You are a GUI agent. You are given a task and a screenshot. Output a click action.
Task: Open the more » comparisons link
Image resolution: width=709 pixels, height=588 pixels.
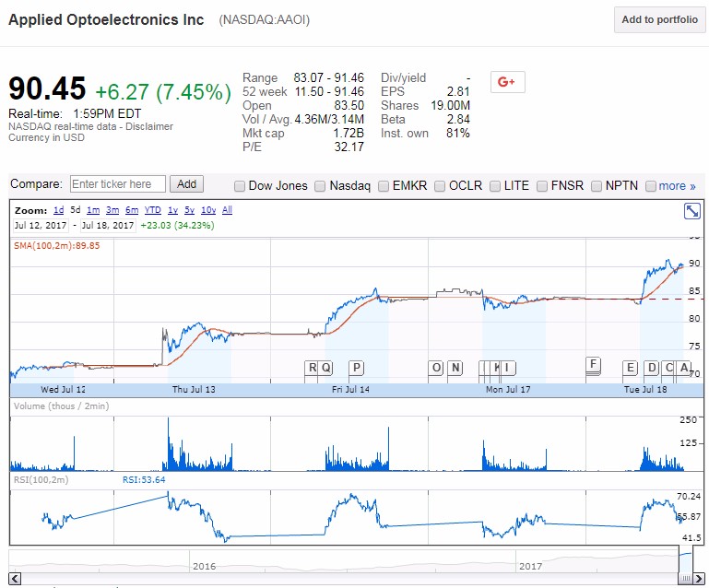pos(678,186)
